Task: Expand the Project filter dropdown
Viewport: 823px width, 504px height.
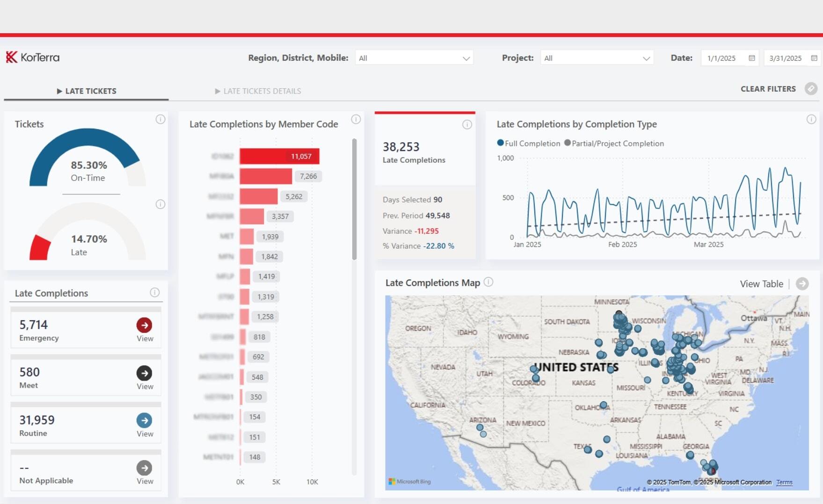Action: pyautogui.click(x=597, y=58)
